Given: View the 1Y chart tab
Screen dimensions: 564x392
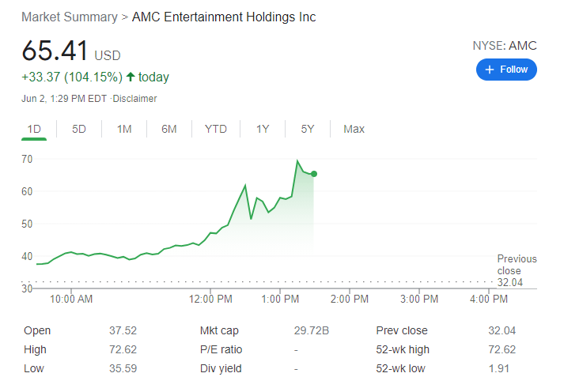Looking at the screenshot, I should click(x=263, y=129).
